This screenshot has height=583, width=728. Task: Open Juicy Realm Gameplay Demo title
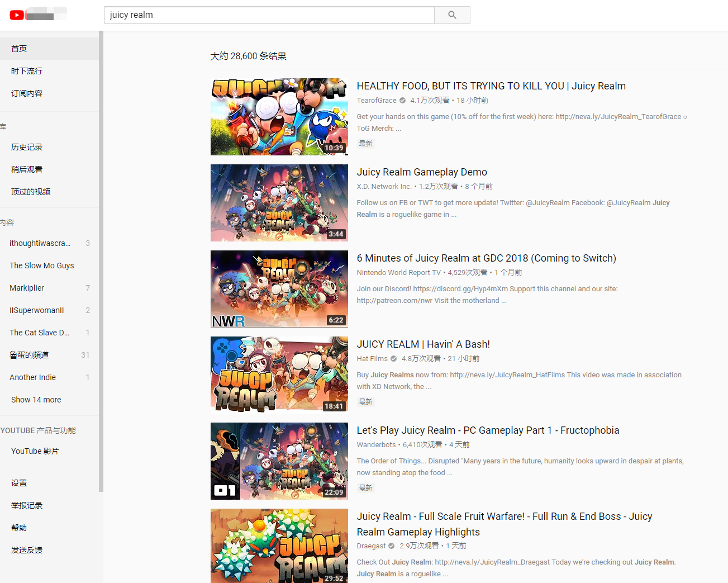tap(422, 172)
